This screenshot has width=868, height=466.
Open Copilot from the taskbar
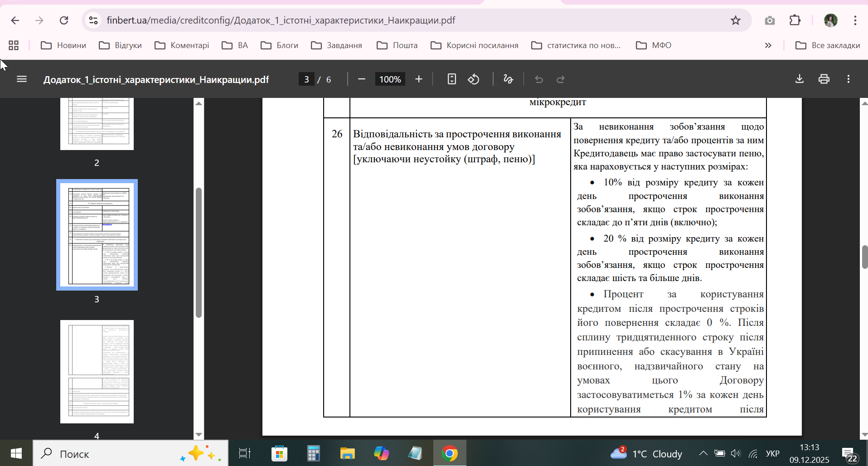point(381,453)
